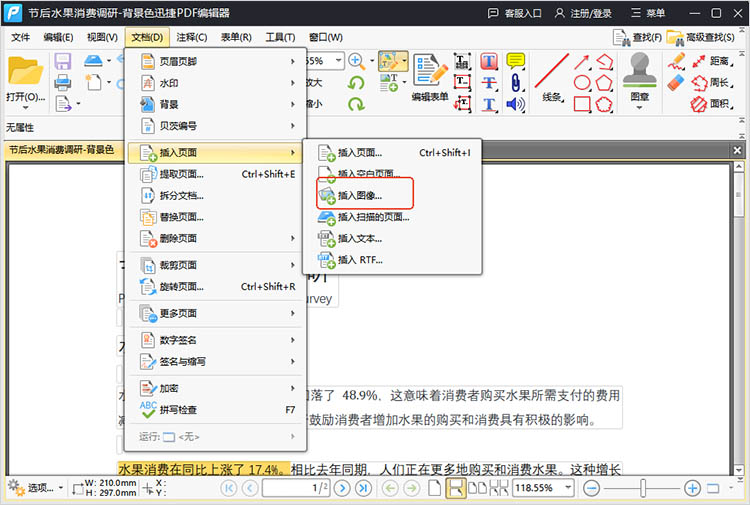Select the Perimeter (周长) measure tool
Image resolution: width=750 pixels, height=505 pixels.
click(x=712, y=82)
